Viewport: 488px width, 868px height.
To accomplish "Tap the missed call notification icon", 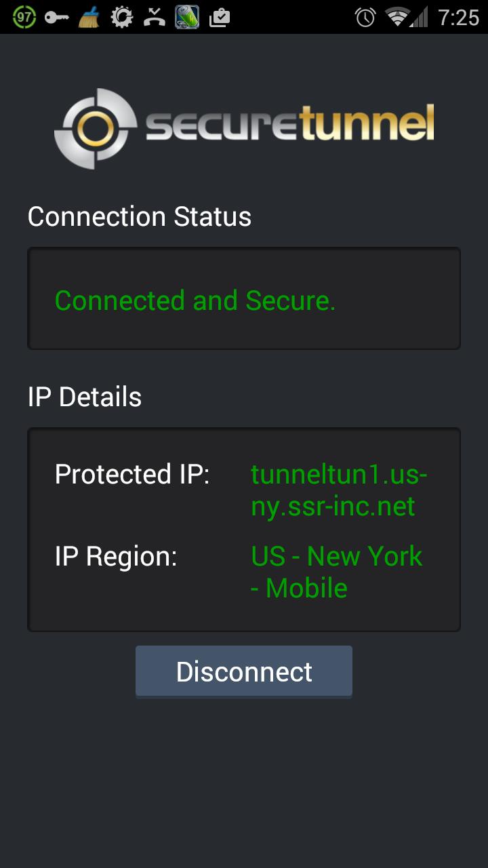I will tap(155, 17).
